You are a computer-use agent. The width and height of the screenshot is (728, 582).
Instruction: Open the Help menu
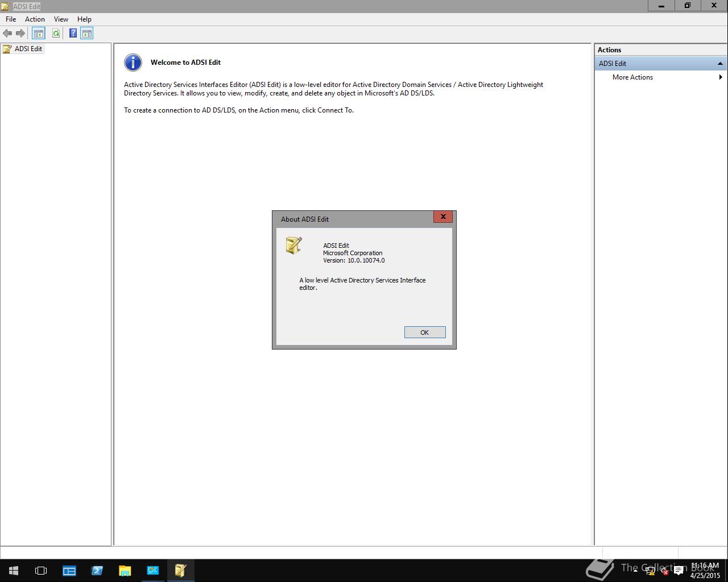(84, 19)
